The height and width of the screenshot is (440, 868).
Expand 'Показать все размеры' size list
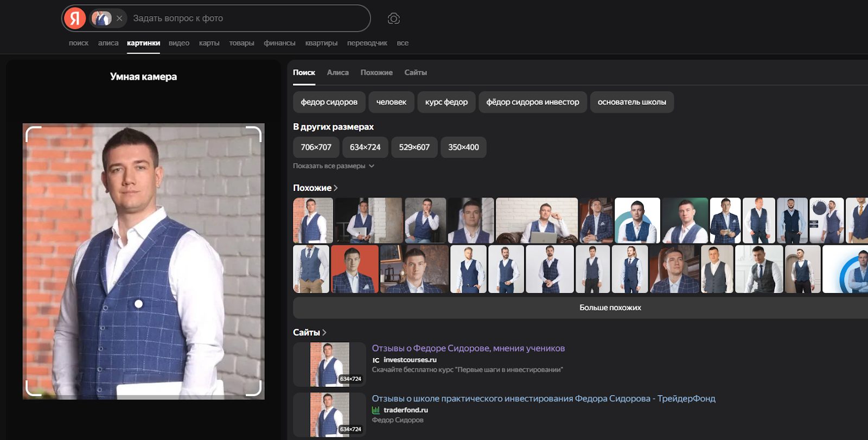[333, 166]
